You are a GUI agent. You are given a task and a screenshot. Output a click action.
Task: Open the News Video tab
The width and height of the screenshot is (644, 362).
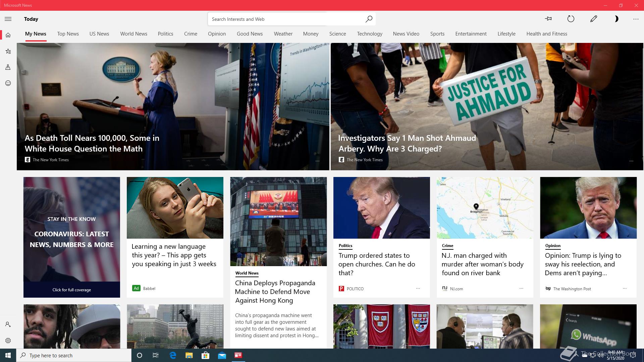406,34
